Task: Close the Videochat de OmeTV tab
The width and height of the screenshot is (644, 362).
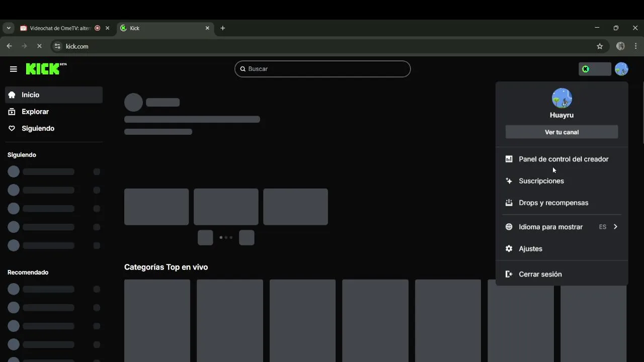Action: coord(107,28)
